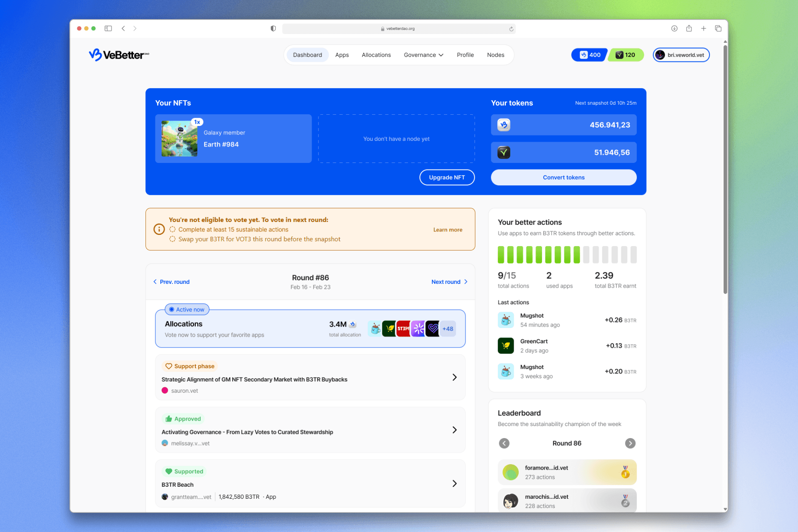The width and height of the screenshot is (798, 532).
Task: Open the Nodes tab
Action: [x=495, y=55]
